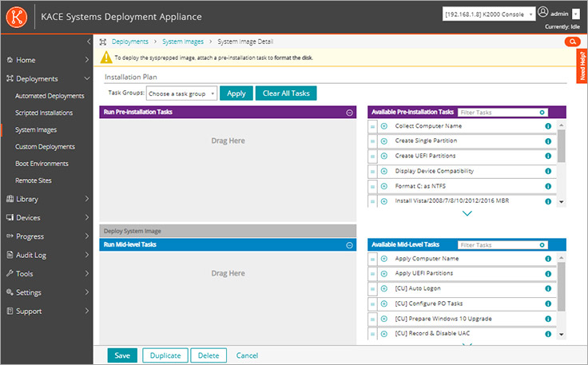Click the Apply button

[236, 93]
